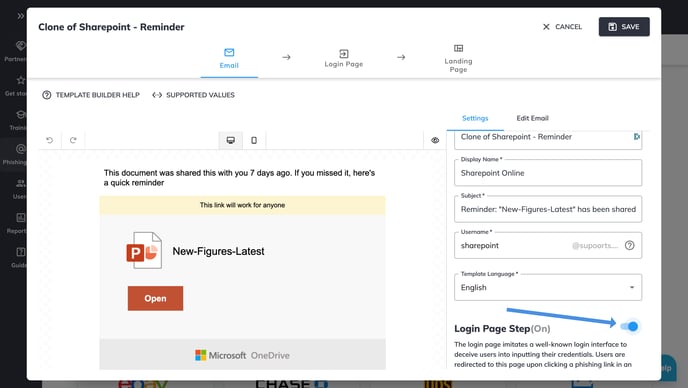
Task: Click the Username help question icon
Action: 630,245
